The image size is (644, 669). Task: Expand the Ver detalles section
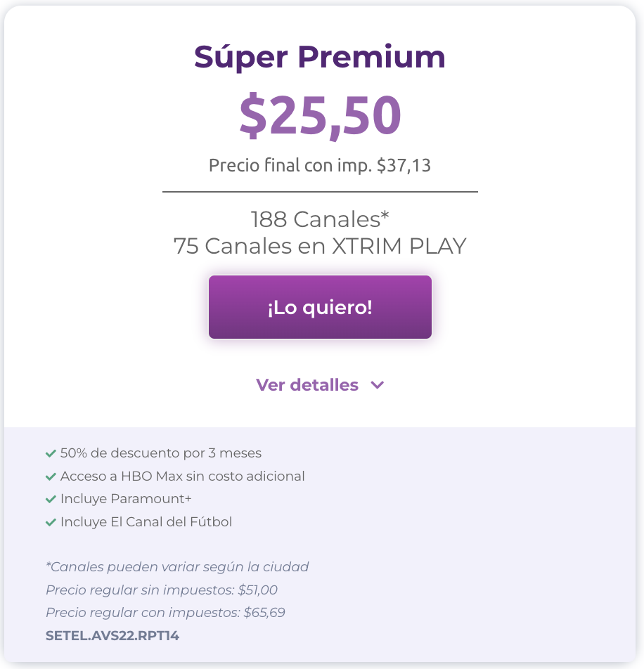click(320, 385)
